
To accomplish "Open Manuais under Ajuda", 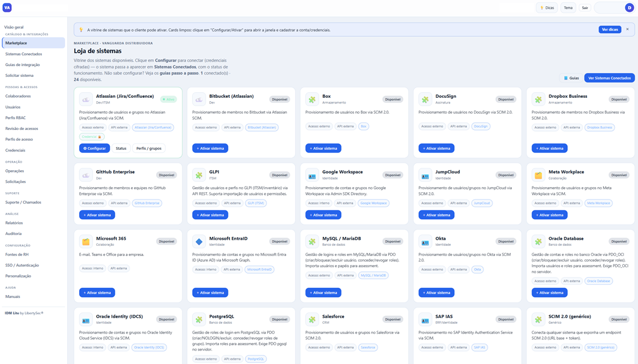I will pyautogui.click(x=33, y=297).
